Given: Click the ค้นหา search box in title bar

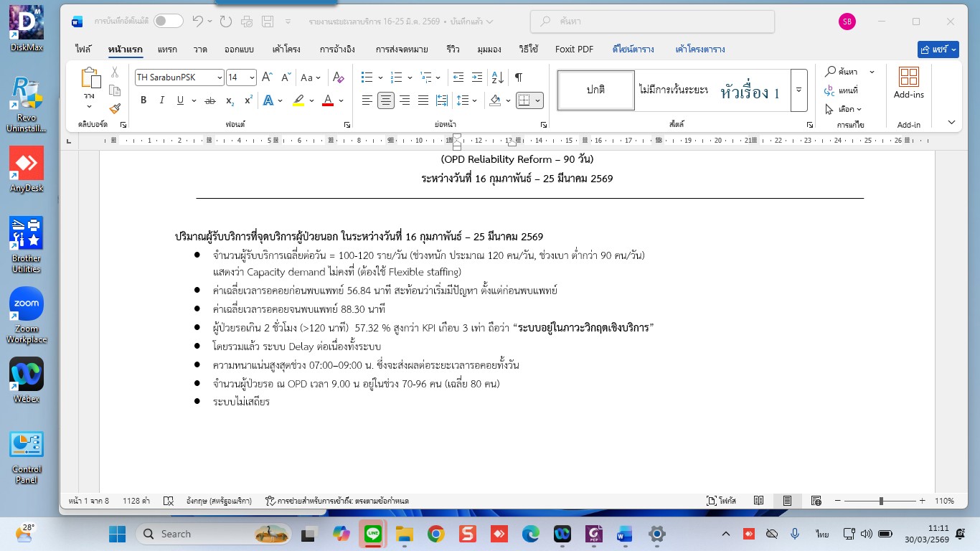Looking at the screenshot, I should (x=652, y=22).
